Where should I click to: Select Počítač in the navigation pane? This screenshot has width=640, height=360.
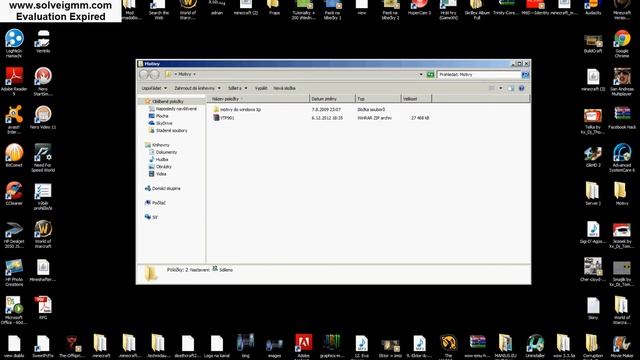[155, 203]
